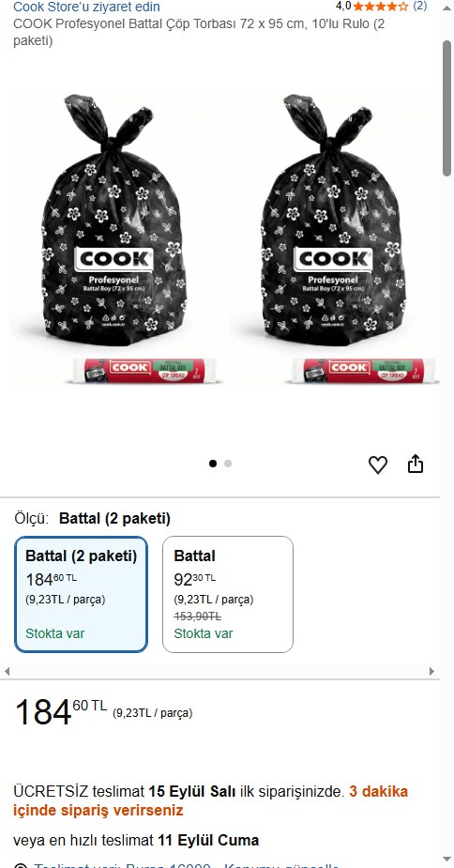
Task: Open the (2) reviews count link
Action: pyautogui.click(x=419, y=6)
